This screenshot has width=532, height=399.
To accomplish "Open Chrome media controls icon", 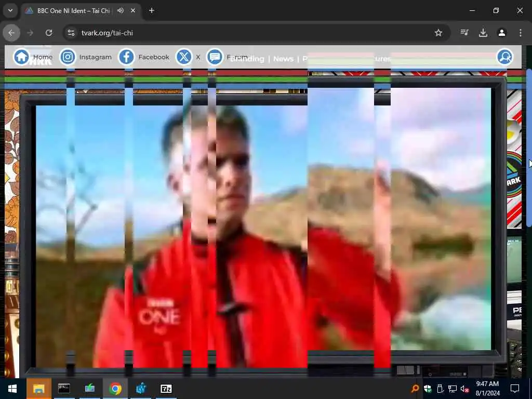I will point(464,33).
